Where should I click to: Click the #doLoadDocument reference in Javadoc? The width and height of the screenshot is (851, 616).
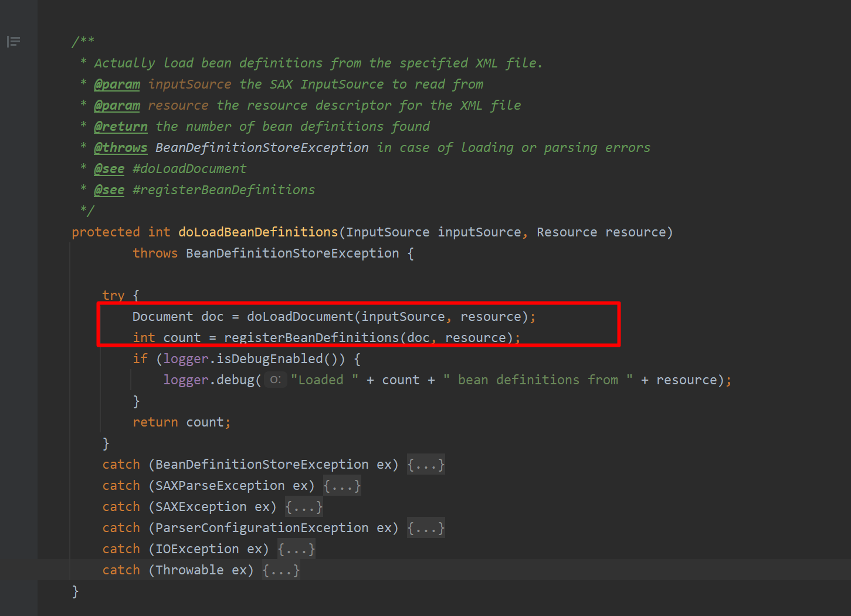point(189,169)
